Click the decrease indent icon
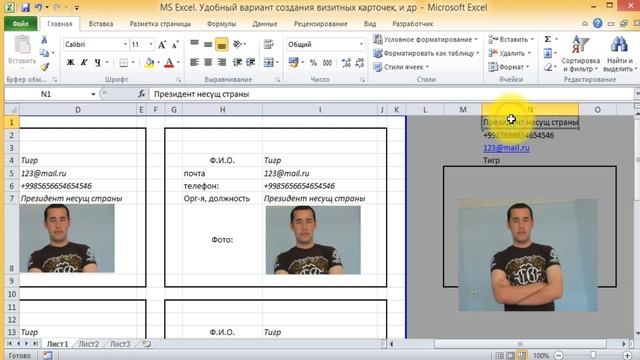Screen dimensions: 640x360 [237, 62]
